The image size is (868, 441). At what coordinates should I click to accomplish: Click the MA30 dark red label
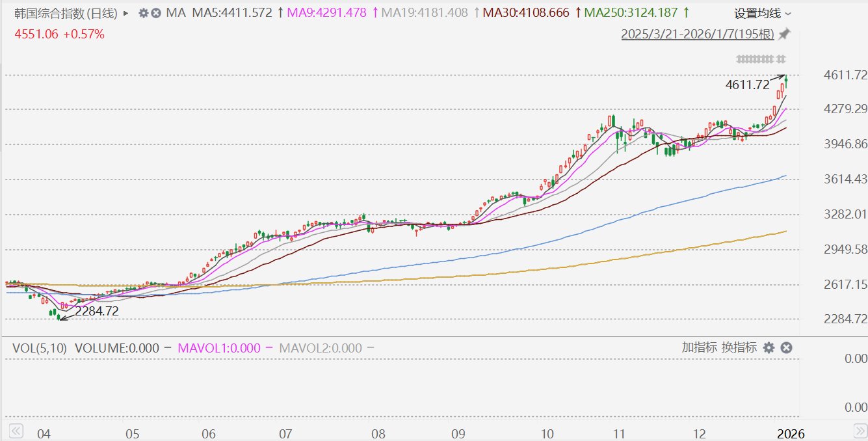(x=527, y=13)
